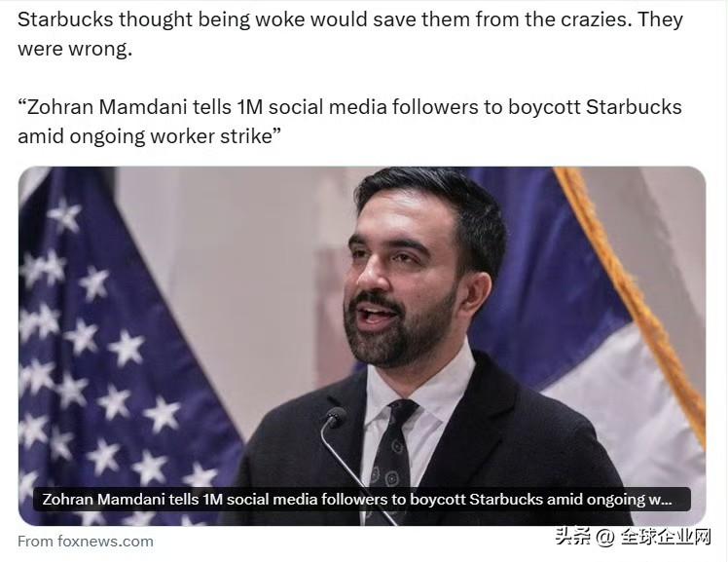The height and width of the screenshot is (562, 728).
Task: Click the 头条 watermark text
Action: click(573, 538)
